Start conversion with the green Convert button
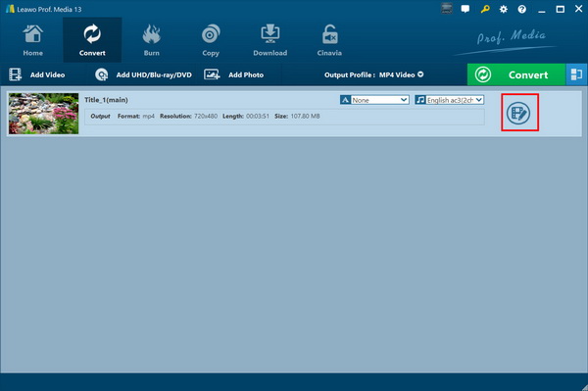 pyautogui.click(x=516, y=74)
